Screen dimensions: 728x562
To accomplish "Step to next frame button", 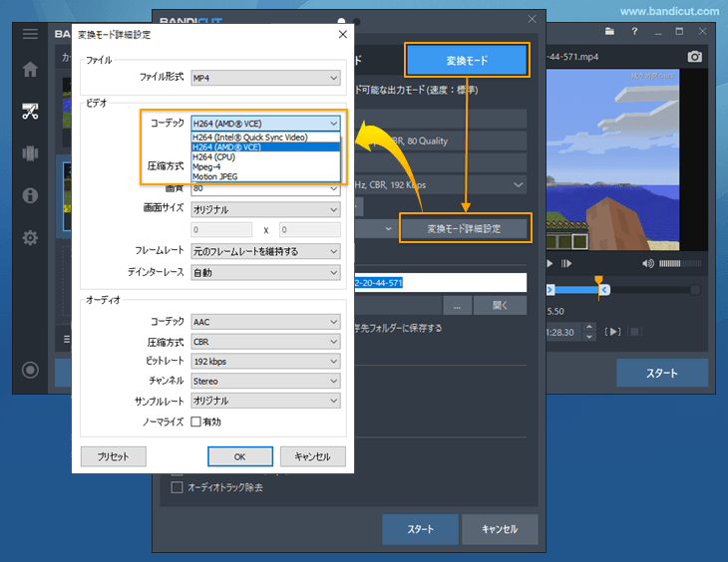I will click(566, 264).
